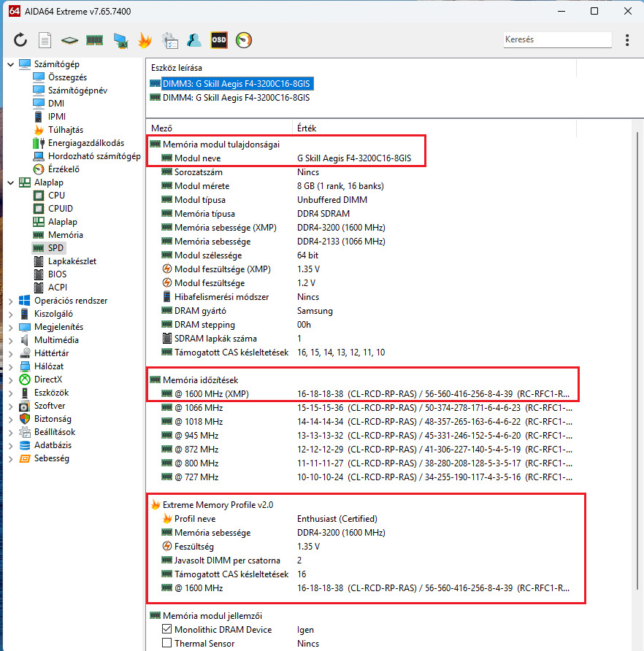644x651 pixels.
Task: Open the BIOS tree item
Action: coord(58,274)
